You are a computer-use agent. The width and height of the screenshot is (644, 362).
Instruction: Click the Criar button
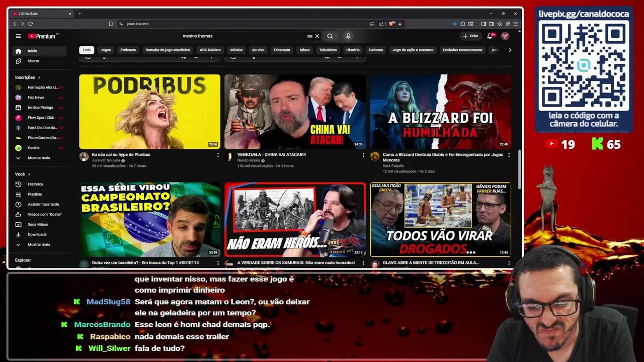coord(470,36)
